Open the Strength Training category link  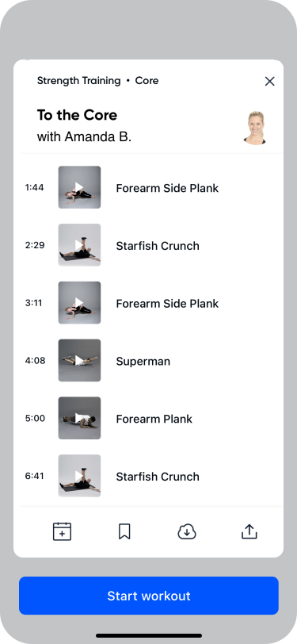78,81
